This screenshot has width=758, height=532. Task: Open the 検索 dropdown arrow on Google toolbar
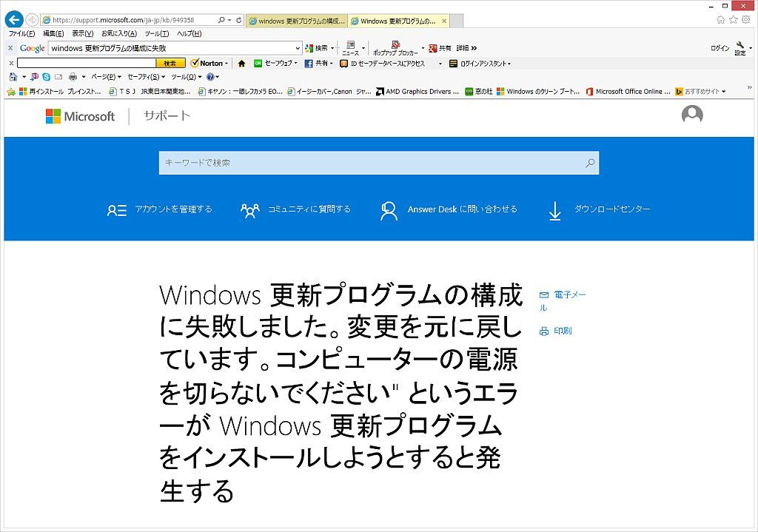click(333, 47)
